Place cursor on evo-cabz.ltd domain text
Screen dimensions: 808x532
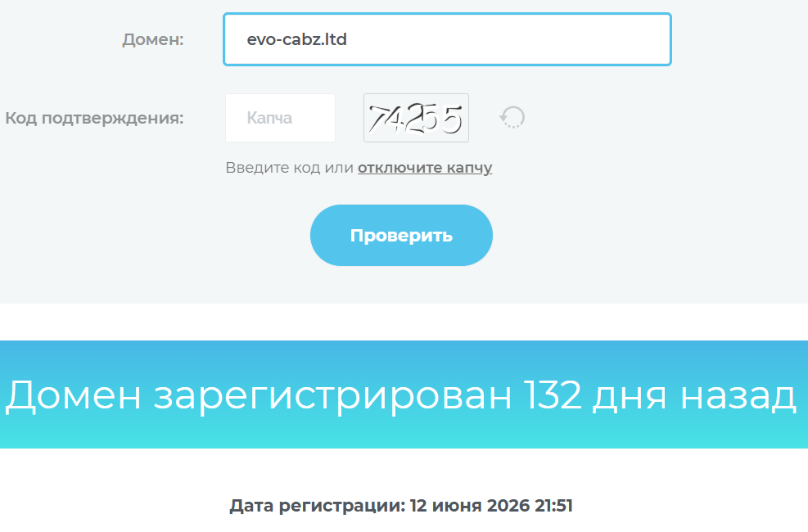click(296, 39)
